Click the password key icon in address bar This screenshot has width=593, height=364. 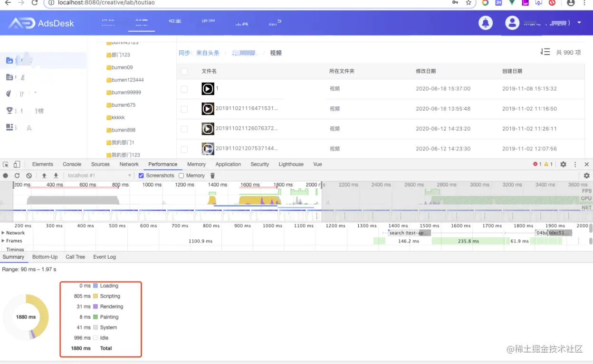click(455, 3)
